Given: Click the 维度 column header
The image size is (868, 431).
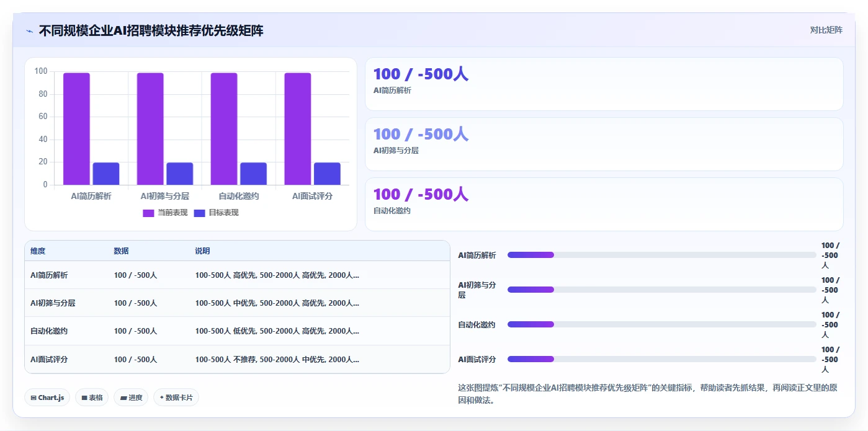Looking at the screenshot, I should pyautogui.click(x=38, y=251).
